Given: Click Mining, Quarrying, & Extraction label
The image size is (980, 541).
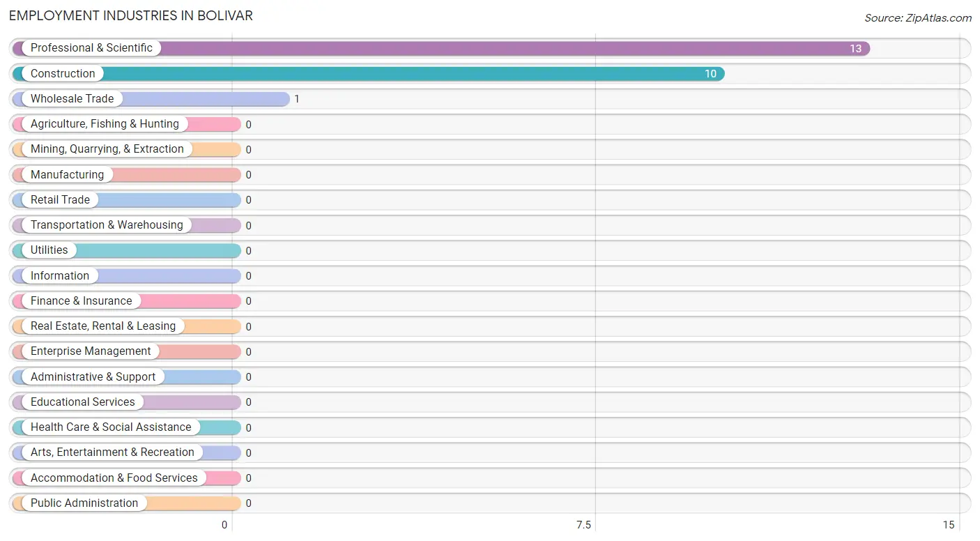Looking at the screenshot, I should pos(107,149).
